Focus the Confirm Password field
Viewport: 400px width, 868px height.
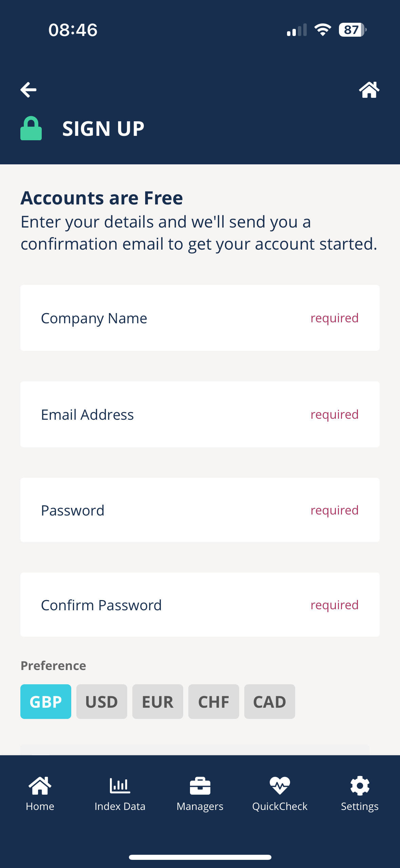coord(200,605)
